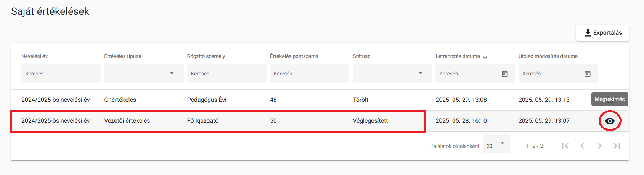Go to the next results page
This screenshot has width=644, height=175.
[599, 146]
